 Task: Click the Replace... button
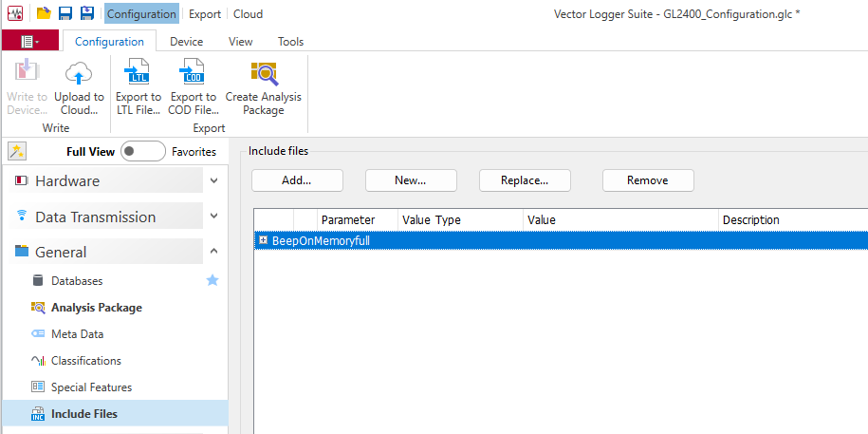(525, 180)
